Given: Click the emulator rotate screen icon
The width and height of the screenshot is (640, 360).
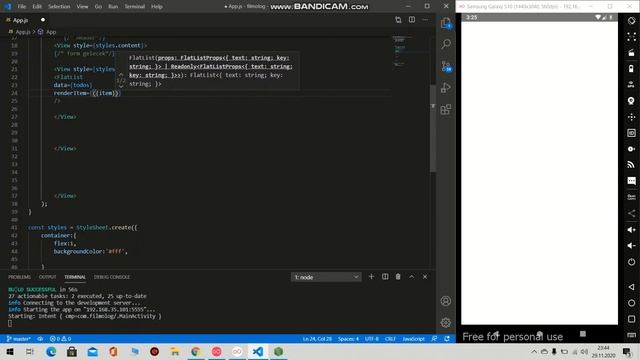Looking at the screenshot, I should coord(631,21).
